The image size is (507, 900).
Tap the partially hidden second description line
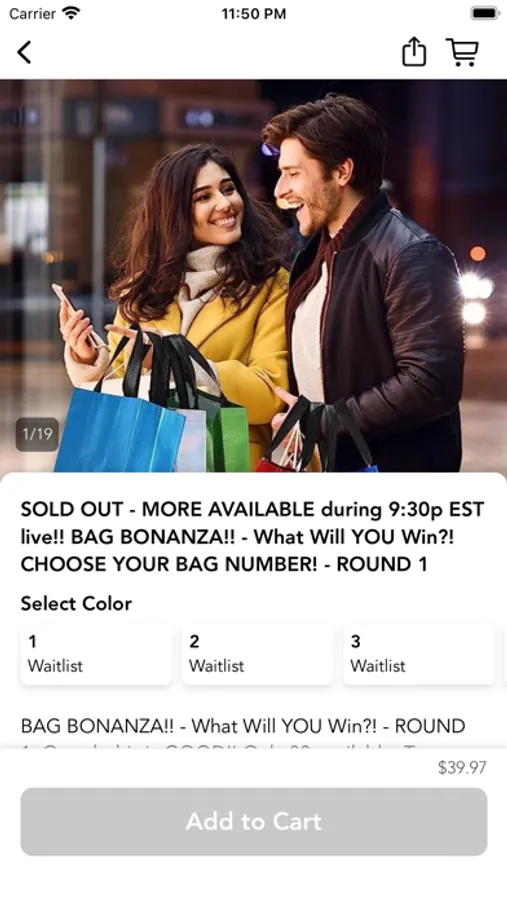click(x=230, y=746)
